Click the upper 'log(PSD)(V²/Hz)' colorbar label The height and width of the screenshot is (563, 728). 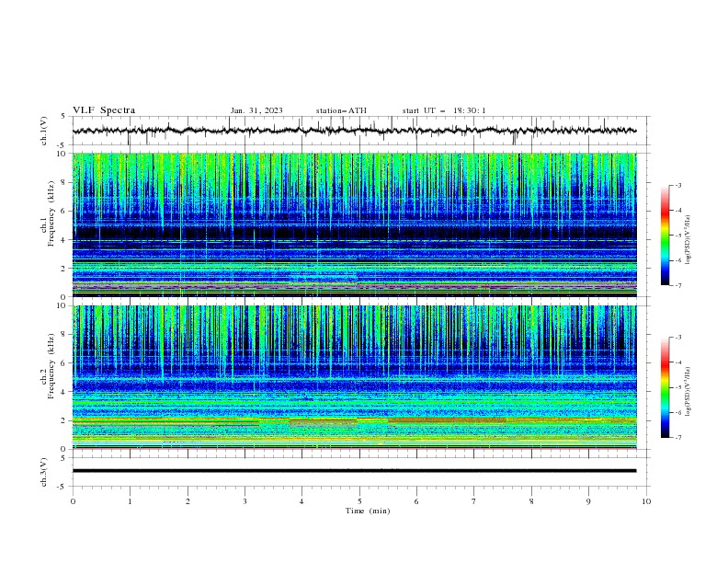688,240
